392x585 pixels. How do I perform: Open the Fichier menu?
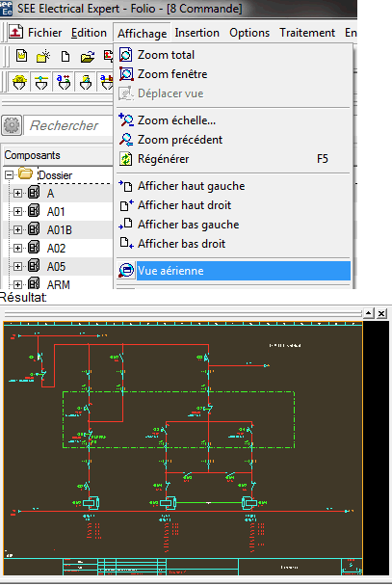44,33
